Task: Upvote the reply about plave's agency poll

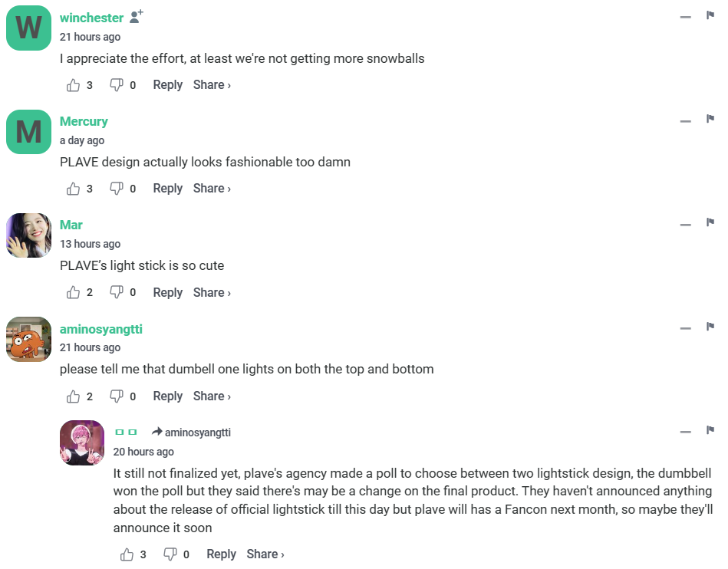Action: [127, 554]
